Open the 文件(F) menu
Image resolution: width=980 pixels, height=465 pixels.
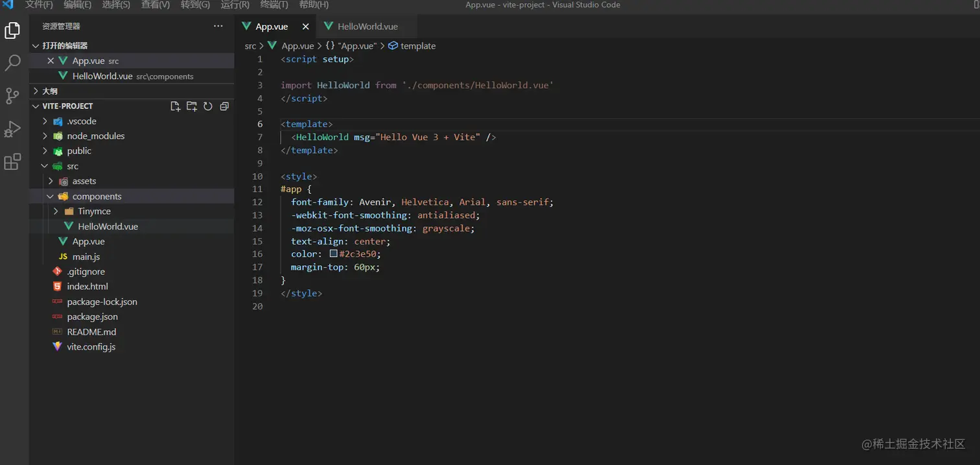[x=39, y=5]
